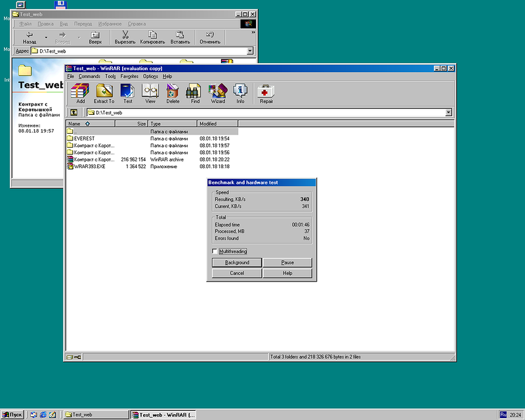Screen dimensions: 525x420
Task: Show archive Info via toolbar icon
Action: [240, 93]
